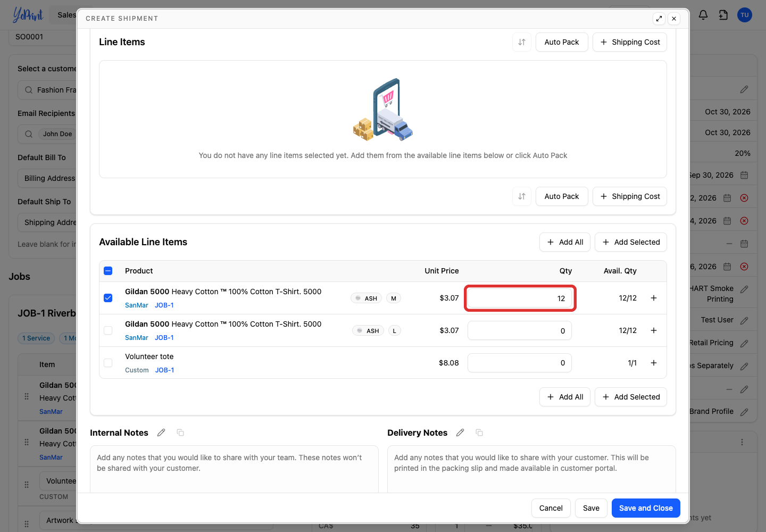Click the Save button
The height and width of the screenshot is (532, 766).
click(x=591, y=508)
